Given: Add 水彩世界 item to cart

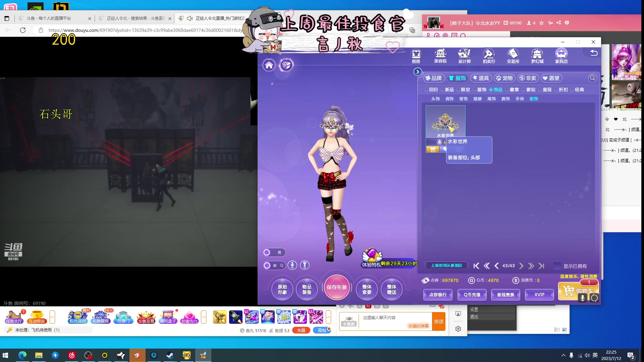Looking at the screenshot, I should [x=433, y=149].
